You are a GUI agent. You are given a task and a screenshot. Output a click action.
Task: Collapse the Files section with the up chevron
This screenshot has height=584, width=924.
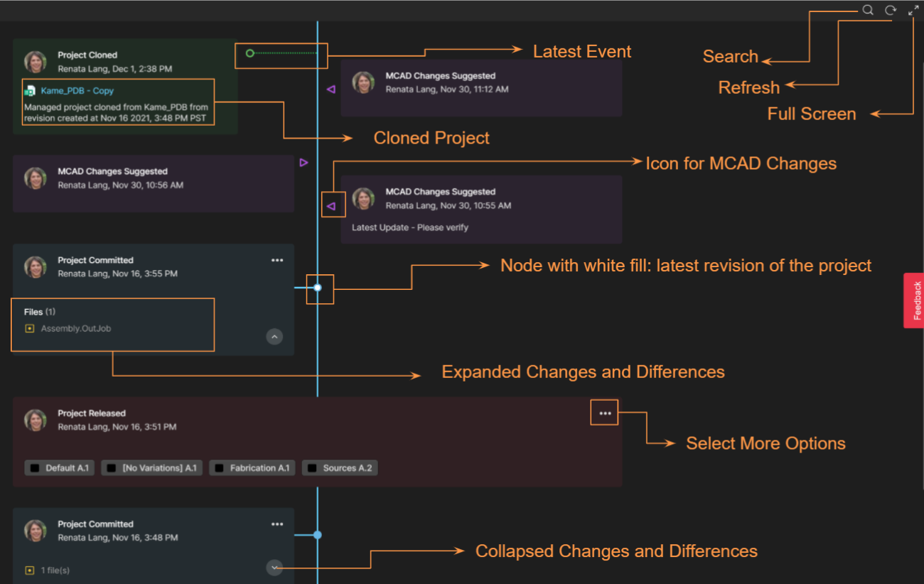[274, 336]
